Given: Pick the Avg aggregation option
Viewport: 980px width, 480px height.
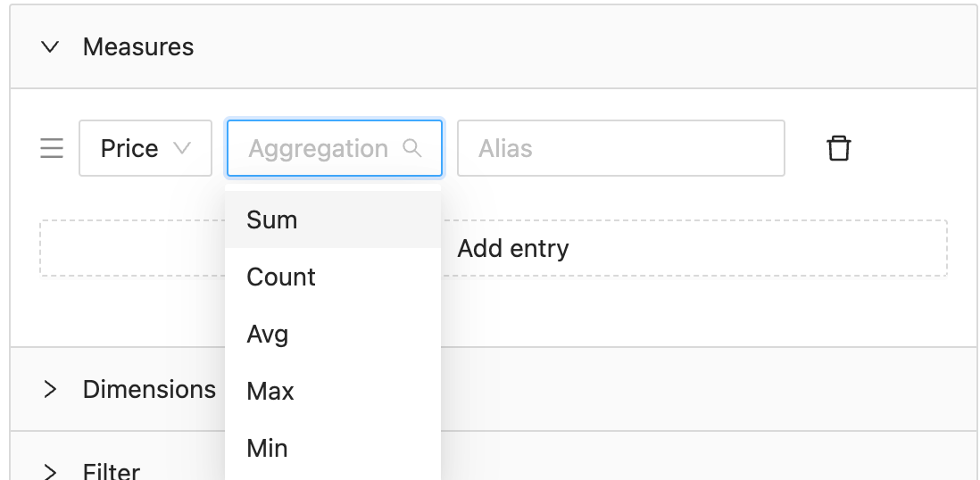Looking at the screenshot, I should pos(333,334).
